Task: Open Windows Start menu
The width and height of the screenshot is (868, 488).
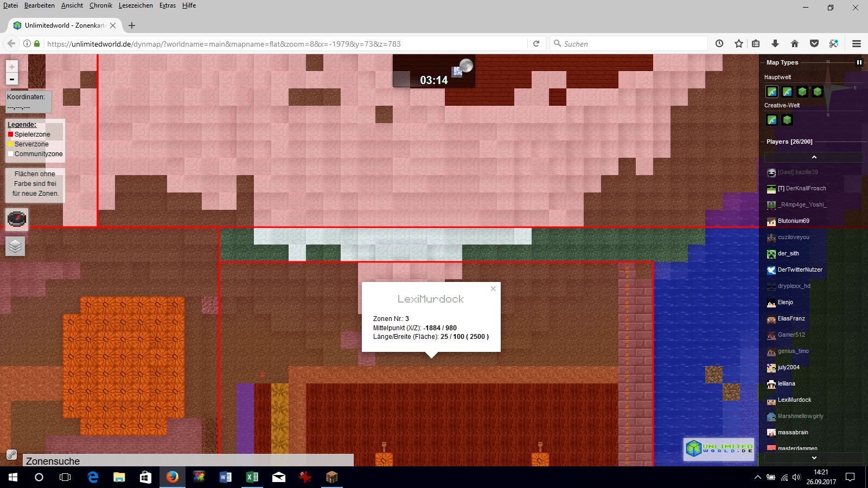Action: pos(13,477)
